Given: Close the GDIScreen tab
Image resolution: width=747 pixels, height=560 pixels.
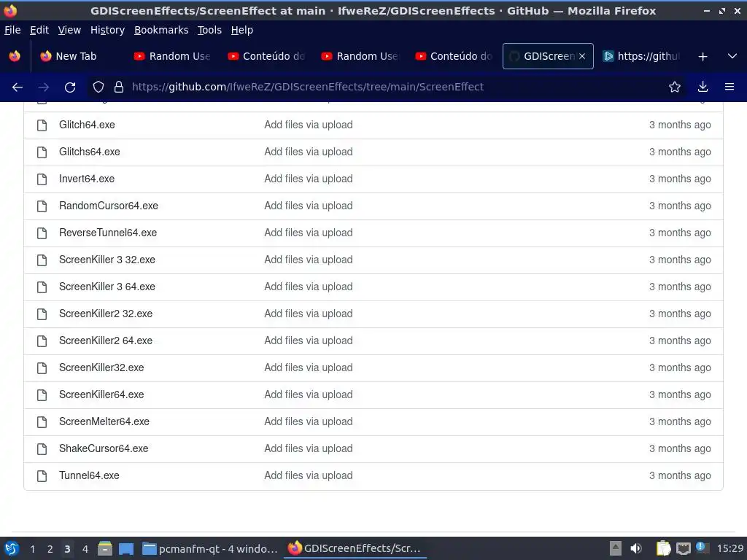Looking at the screenshot, I should point(582,56).
